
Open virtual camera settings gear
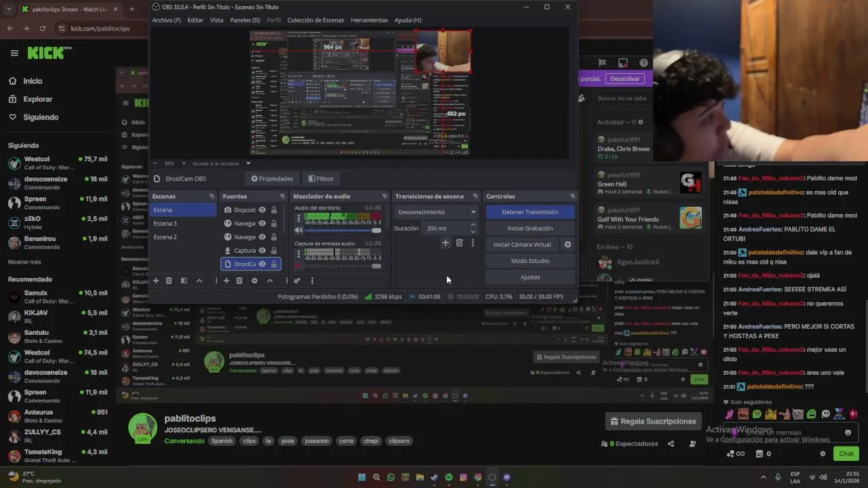[x=568, y=245]
